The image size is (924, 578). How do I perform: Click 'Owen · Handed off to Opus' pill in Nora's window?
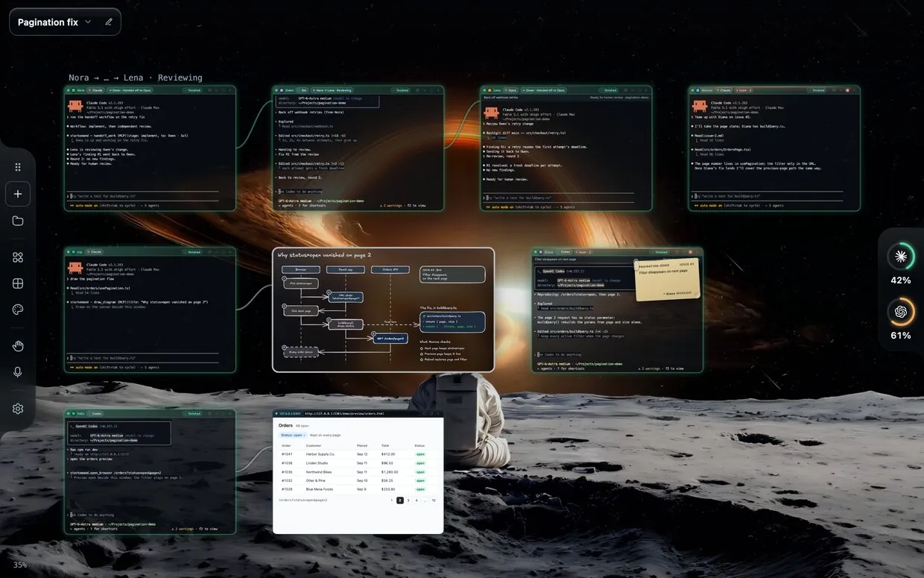pyautogui.click(x=128, y=90)
